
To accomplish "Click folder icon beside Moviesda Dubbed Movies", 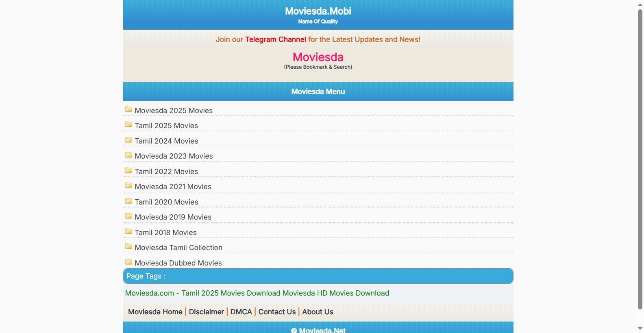I will tap(128, 262).
